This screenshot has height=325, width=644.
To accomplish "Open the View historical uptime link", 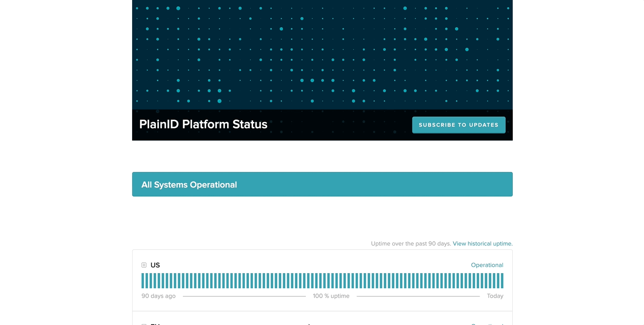I will [482, 244].
